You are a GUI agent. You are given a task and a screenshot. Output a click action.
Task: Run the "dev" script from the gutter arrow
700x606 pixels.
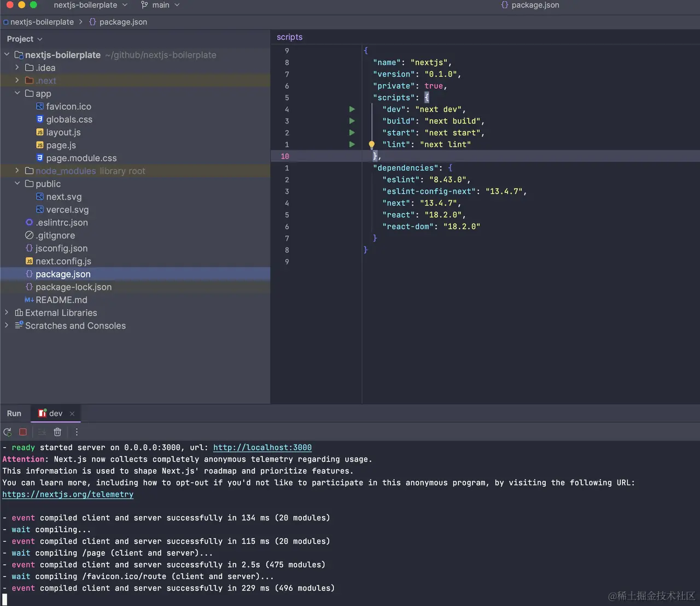coord(352,109)
